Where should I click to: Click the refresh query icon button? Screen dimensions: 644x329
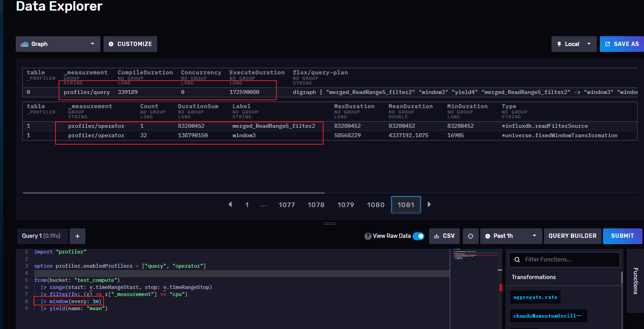pos(470,236)
